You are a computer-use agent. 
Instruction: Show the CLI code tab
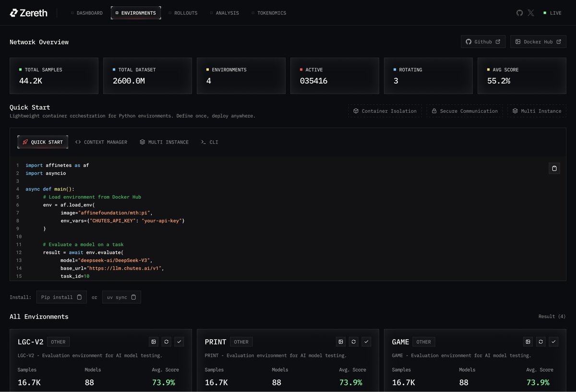coord(209,142)
